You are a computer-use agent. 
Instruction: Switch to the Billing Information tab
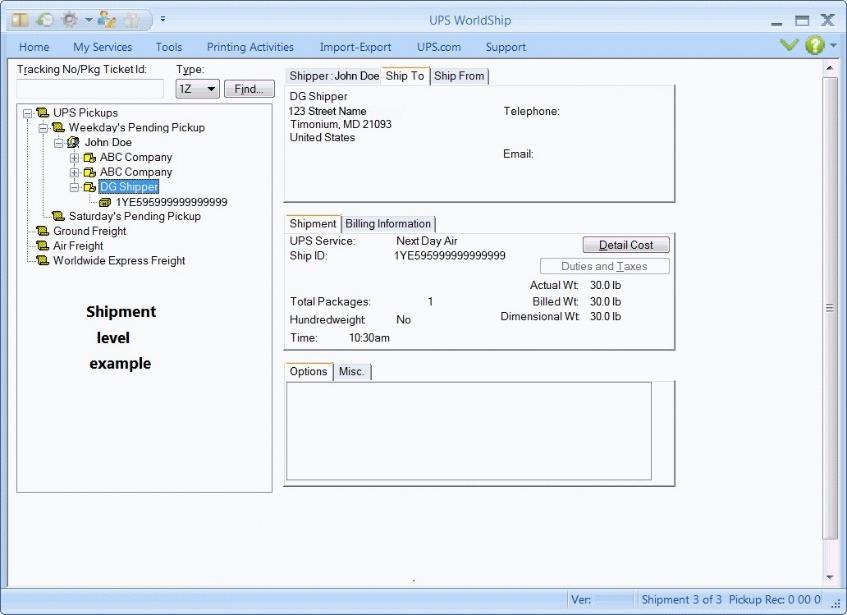coord(388,224)
